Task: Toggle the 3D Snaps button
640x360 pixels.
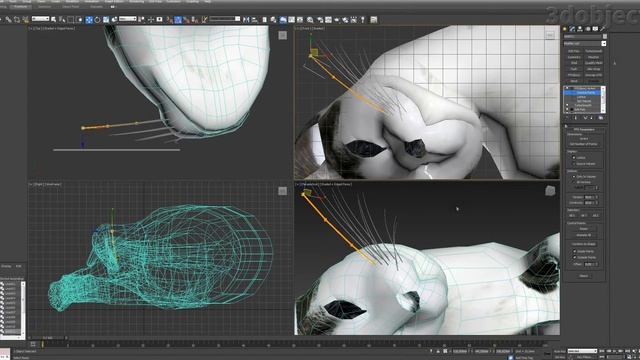Action: 169,20
